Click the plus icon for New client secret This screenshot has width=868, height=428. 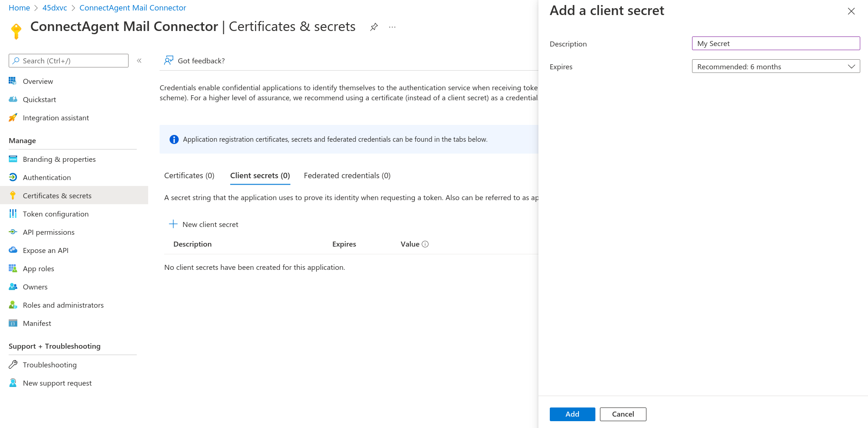click(x=173, y=224)
